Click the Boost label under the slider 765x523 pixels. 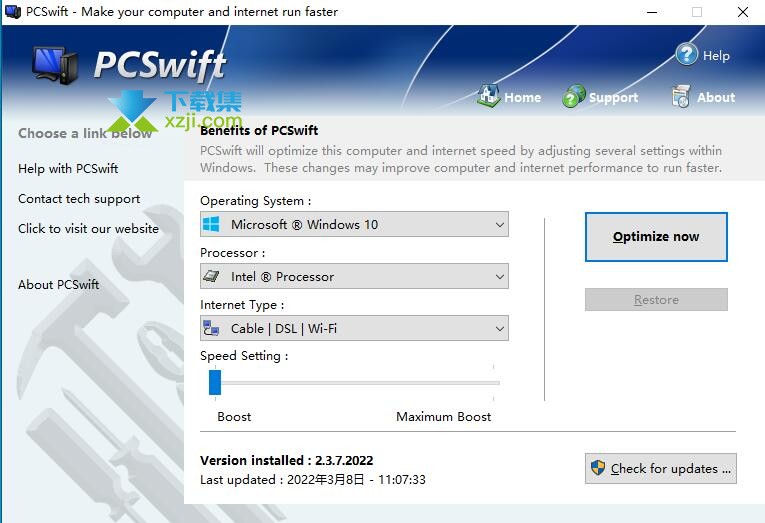234,417
